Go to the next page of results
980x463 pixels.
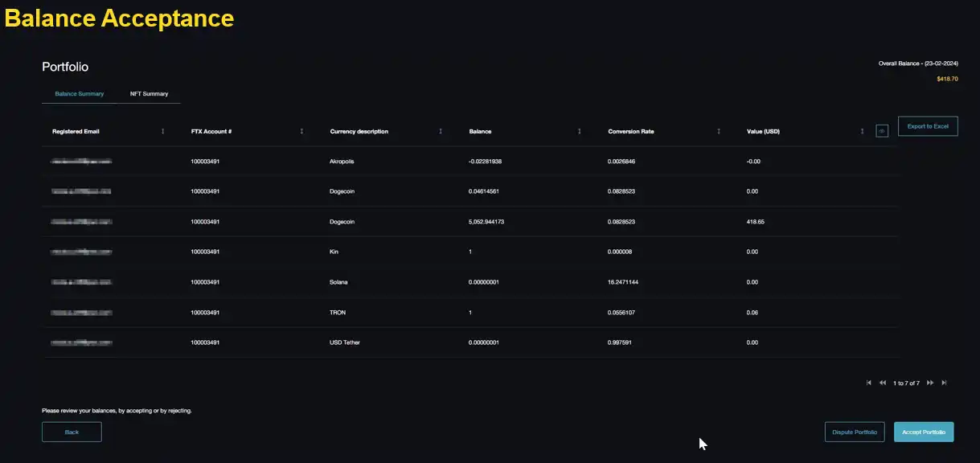click(930, 383)
